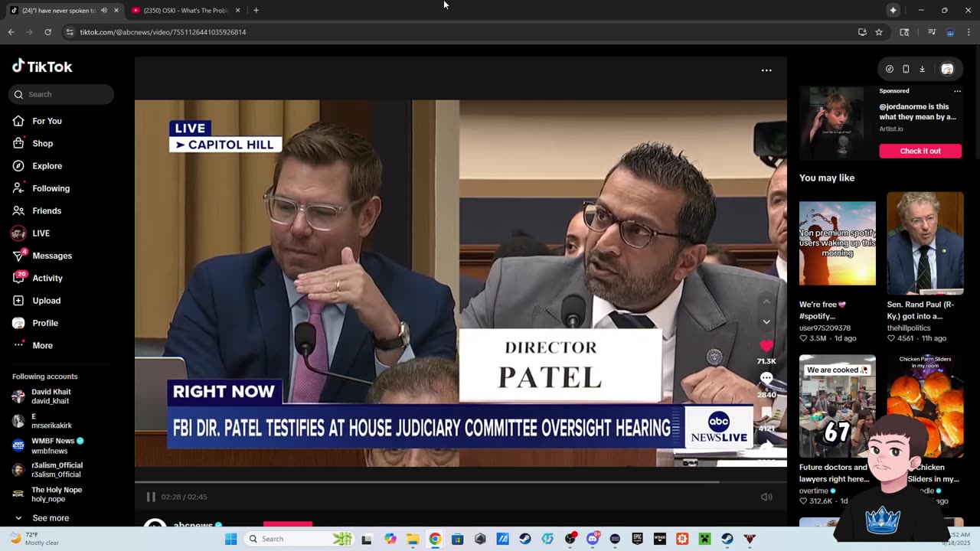Open the Sen. Rand Paul video thumbnail
Viewport: 980px width, 551px height.
coord(925,243)
